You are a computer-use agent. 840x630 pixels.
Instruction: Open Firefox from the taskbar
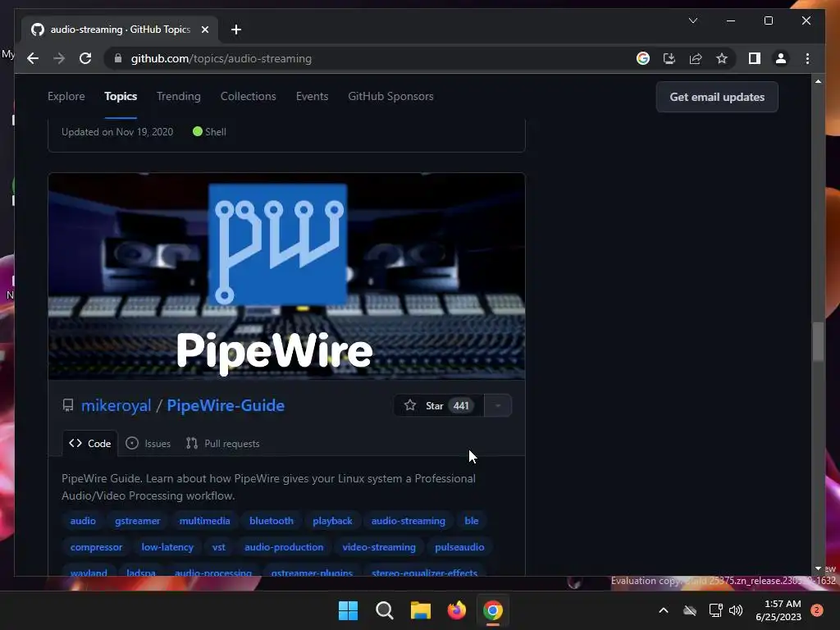(456, 610)
